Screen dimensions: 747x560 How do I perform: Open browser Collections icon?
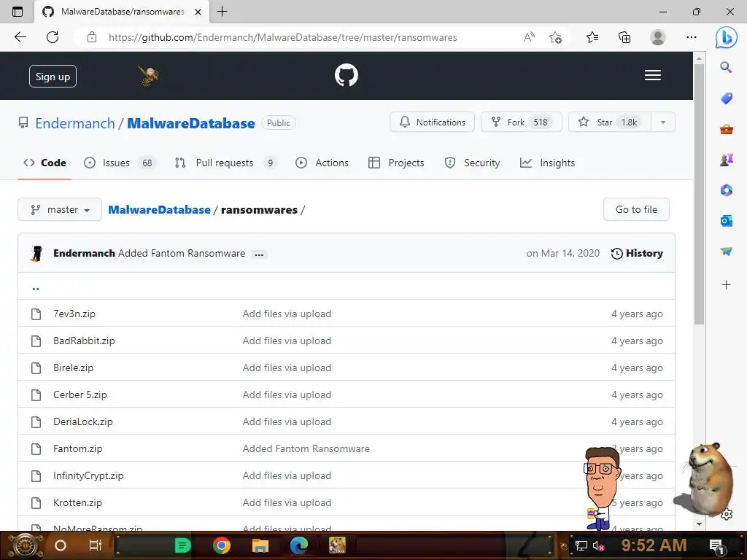click(x=624, y=37)
